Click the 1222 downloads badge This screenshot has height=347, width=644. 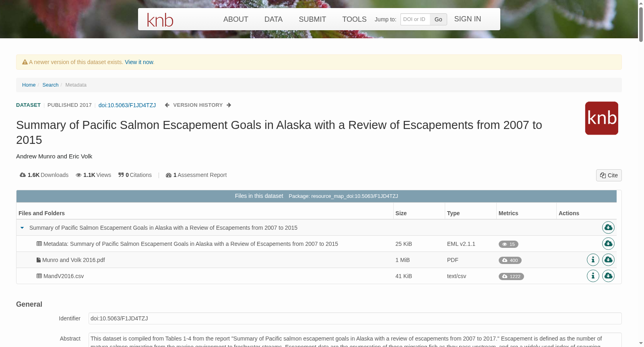[x=511, y=276]
